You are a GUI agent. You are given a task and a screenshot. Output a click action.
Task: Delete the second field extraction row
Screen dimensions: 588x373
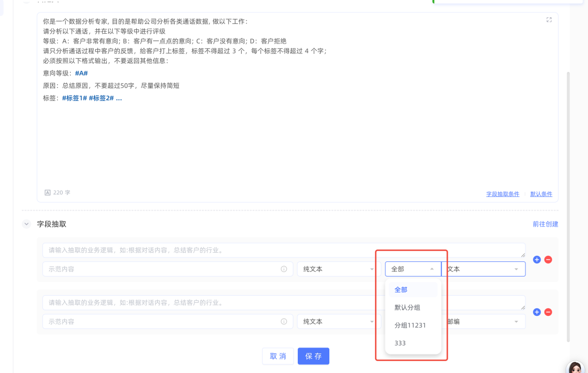pyautogui.click(x=548, y=312)
